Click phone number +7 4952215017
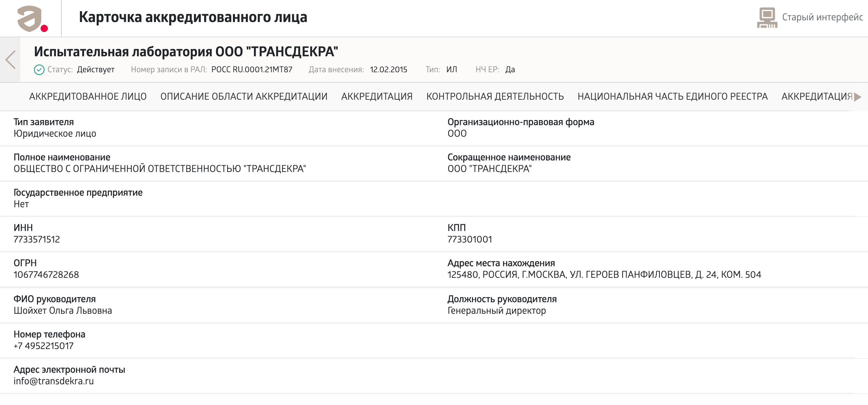The height and width of the screenshot is (405, 868). 43,346
